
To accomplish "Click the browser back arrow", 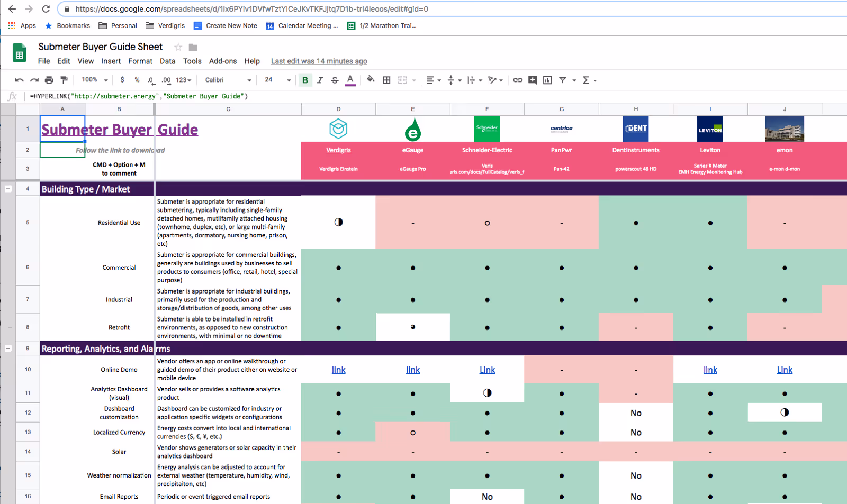I will click(12, 9).
